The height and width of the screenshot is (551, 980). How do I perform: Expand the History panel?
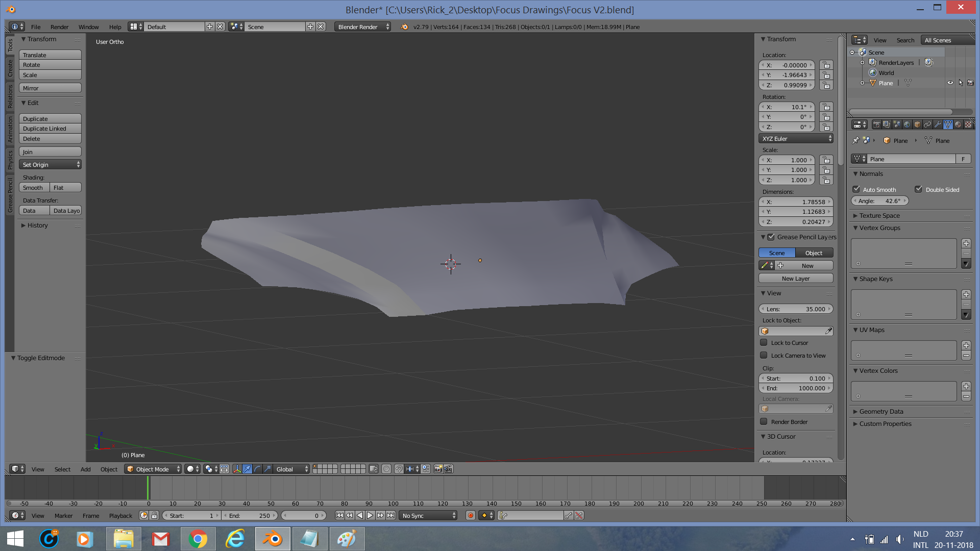point(37,225)
